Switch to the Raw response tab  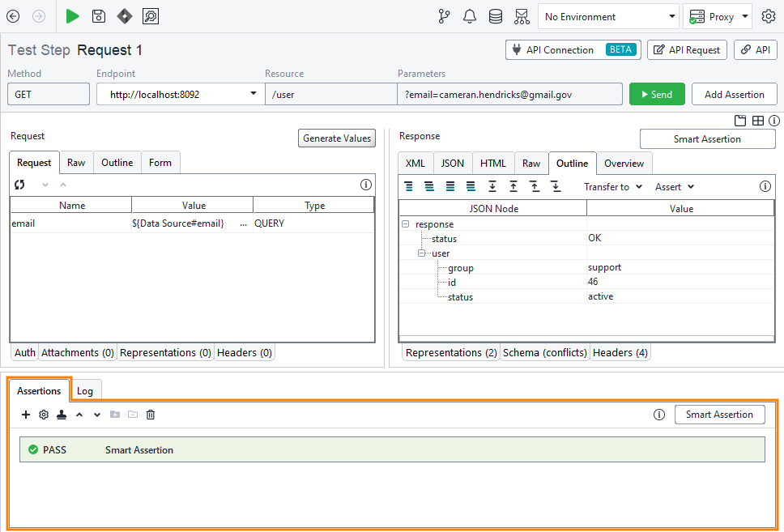530,163
